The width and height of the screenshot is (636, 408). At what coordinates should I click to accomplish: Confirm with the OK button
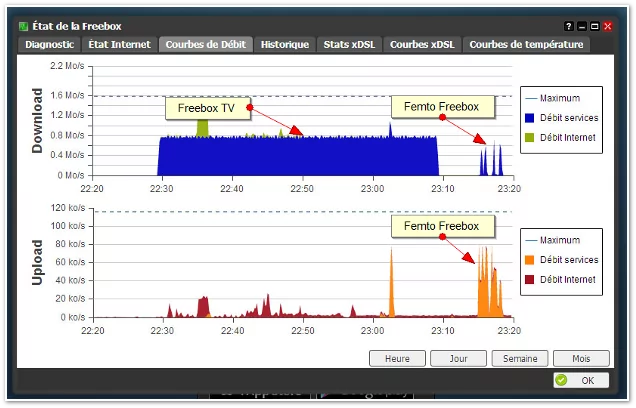click(580, 380)
